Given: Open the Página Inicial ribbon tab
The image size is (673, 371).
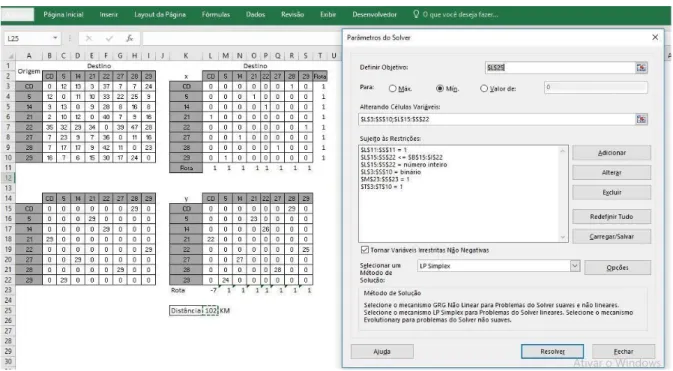Looking at the screenshot, I should 63,15.
